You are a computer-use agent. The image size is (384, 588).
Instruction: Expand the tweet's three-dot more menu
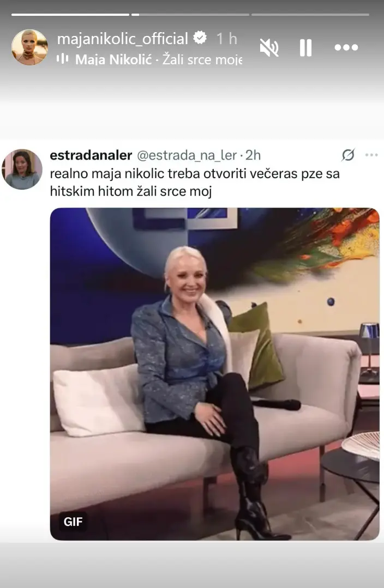point(371,155)
